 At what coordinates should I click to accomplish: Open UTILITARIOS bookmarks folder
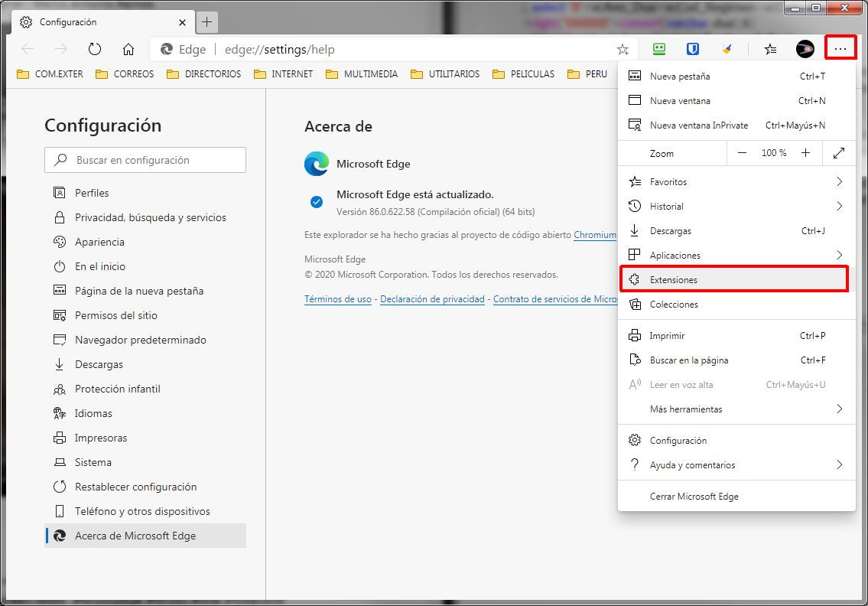point(445,73)
